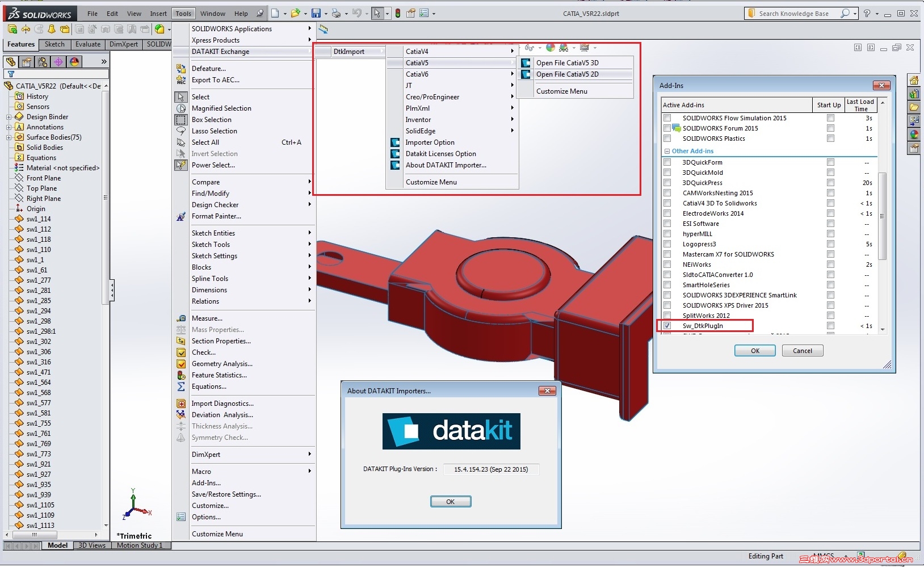Open Design Library icon in task pane

[x=914, y=94]
